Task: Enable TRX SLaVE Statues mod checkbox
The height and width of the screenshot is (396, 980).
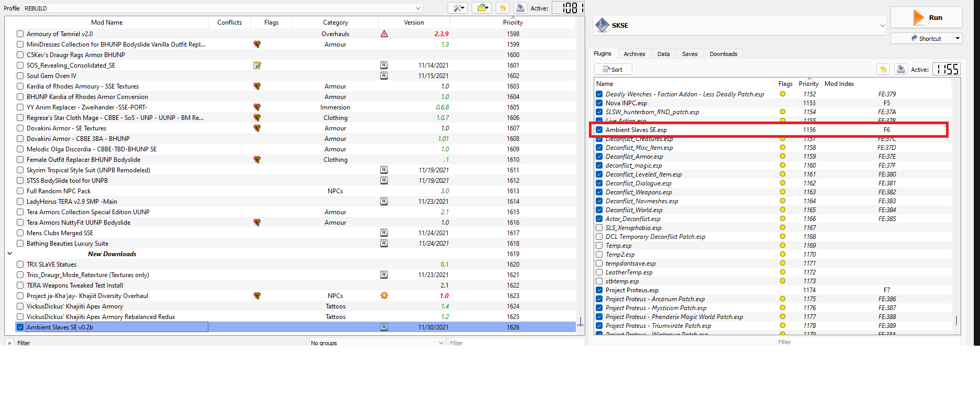Action: pyautogui.click(x=20, y=265)
